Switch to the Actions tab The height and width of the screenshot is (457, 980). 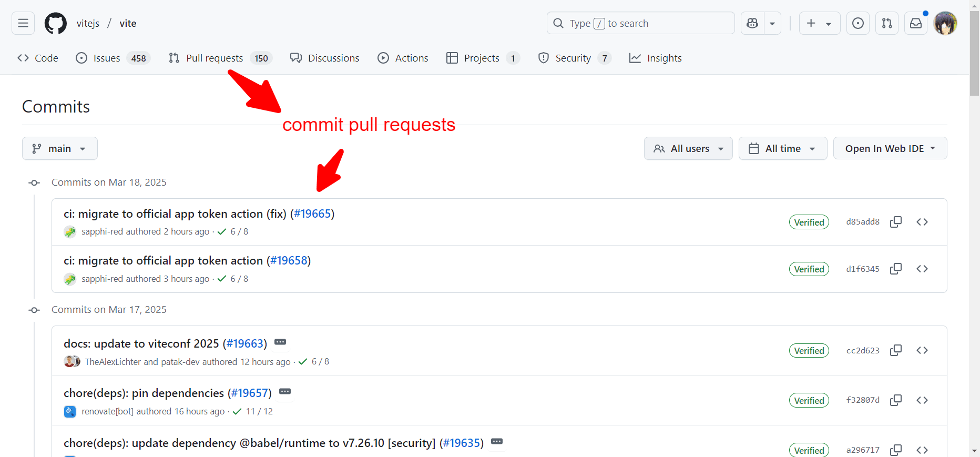pyautogui.click(x=403, y=58)
